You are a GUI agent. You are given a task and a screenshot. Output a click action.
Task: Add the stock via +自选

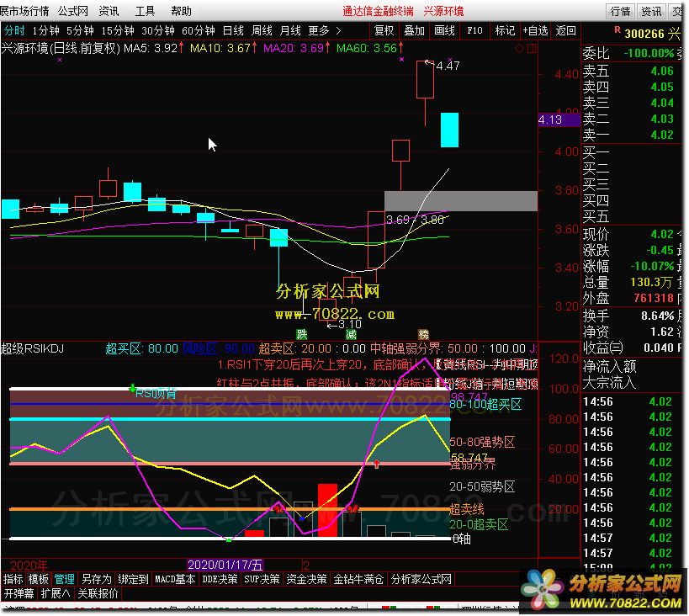pyautogui.click(x=535, y=31)
